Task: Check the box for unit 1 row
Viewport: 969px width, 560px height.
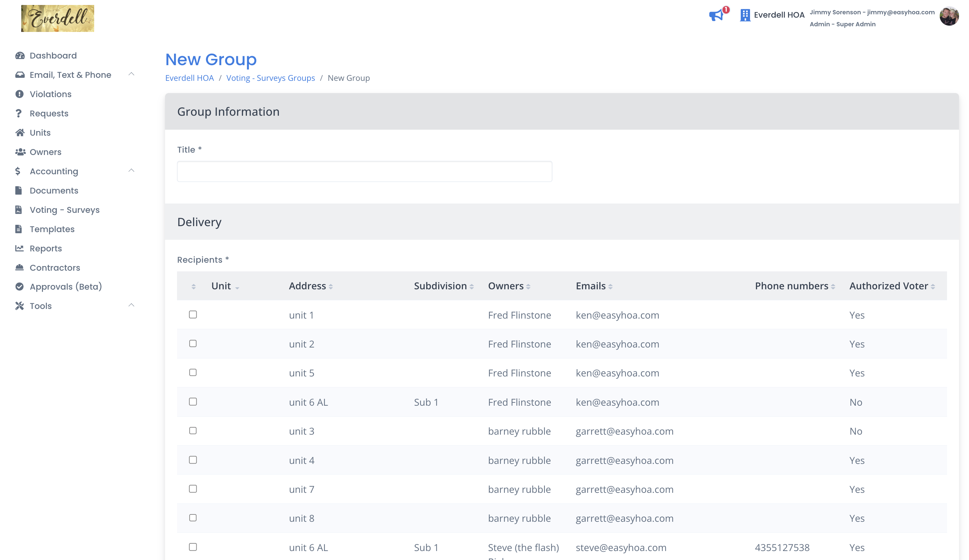Action: 193,314
